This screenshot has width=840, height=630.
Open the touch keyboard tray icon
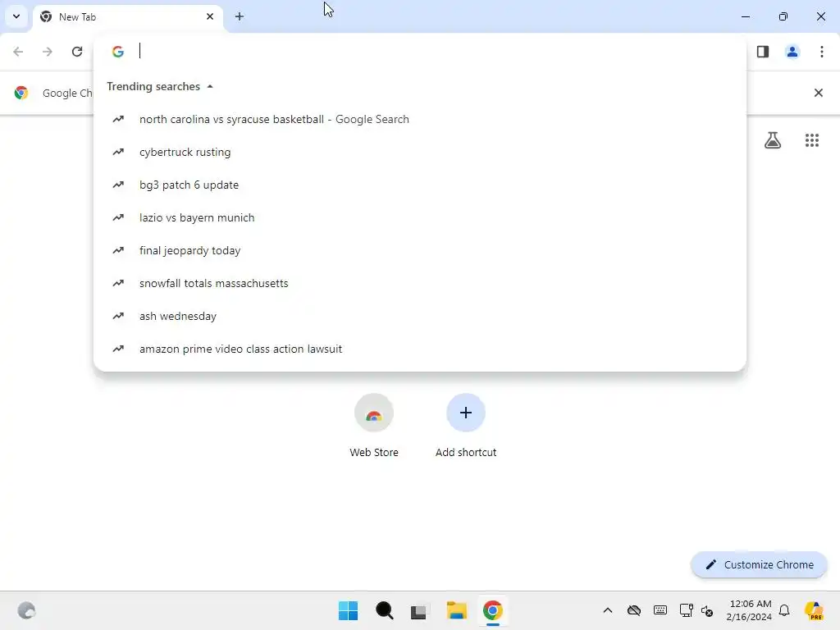pos(660,610)
